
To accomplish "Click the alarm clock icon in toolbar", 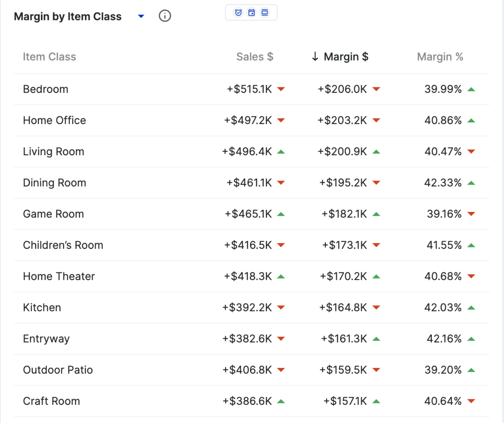I will [238, 13].
